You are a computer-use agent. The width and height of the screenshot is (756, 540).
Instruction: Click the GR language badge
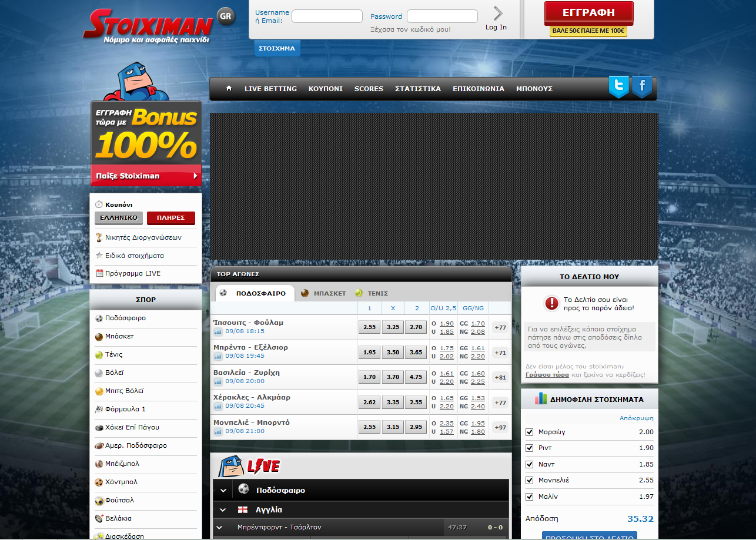[x=225, y=16]
